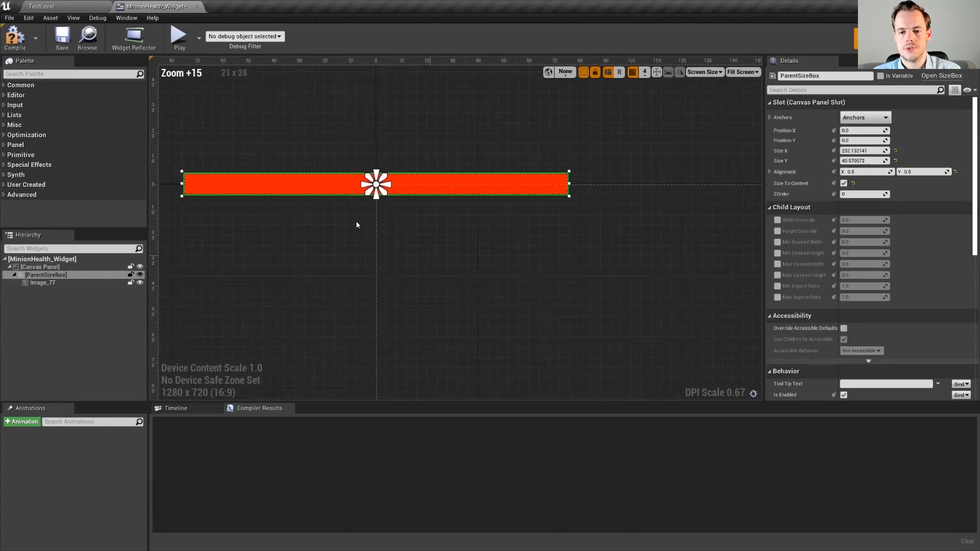This screenshot has height=551, width=980.
Task: Enable the Is Variable checkbox
Action: (880, 76)
